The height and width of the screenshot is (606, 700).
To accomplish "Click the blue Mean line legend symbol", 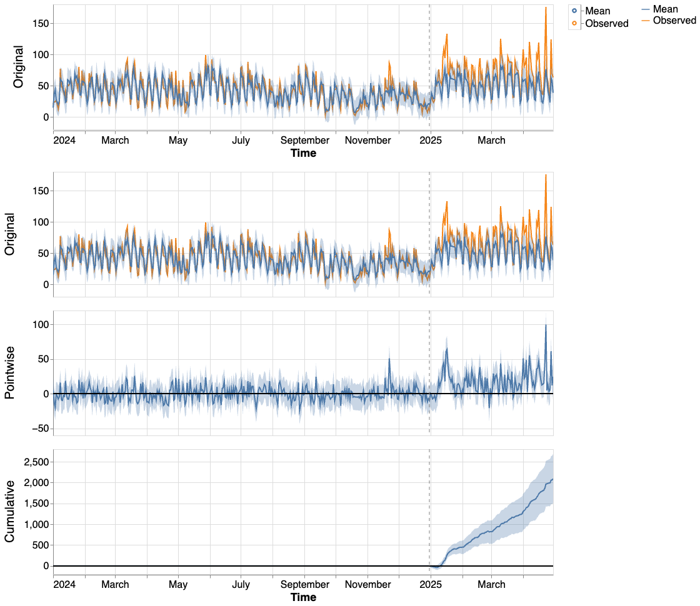I will (646, 9).
